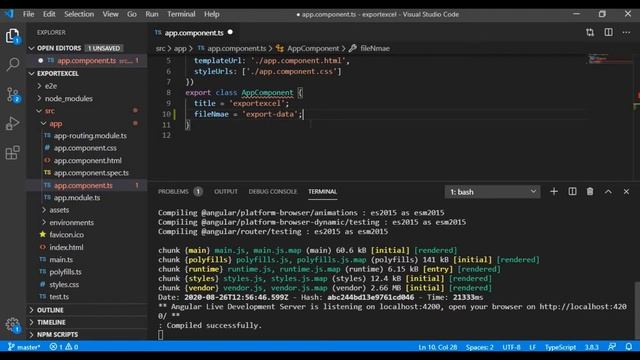Switch to the Debug Console tab
This screenshot has width=640, height=360.
273,191
